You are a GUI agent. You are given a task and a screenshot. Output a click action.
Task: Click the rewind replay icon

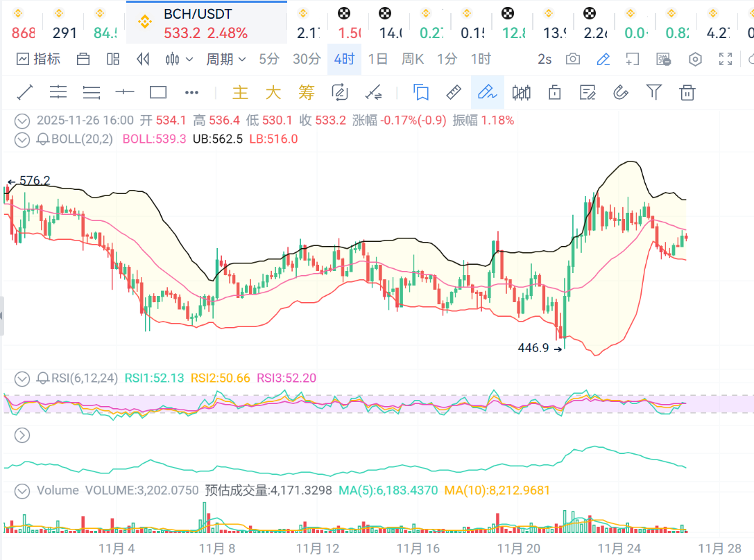click(x=144, y=60)
